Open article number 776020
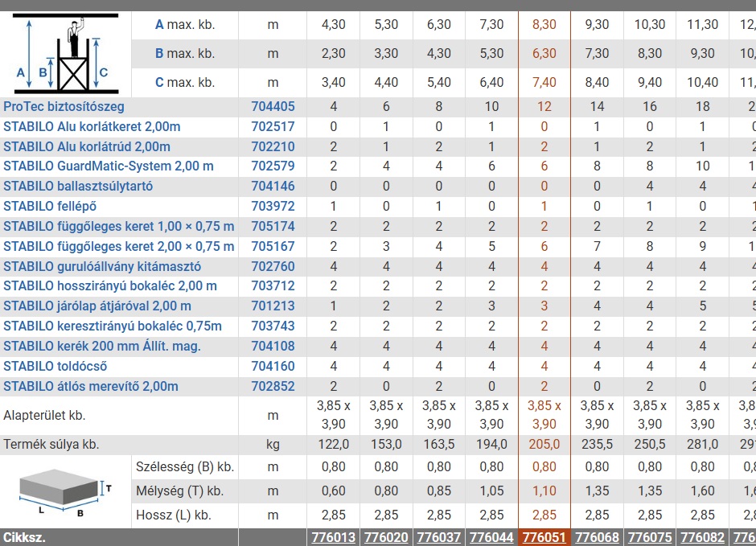 click(386, 537)
